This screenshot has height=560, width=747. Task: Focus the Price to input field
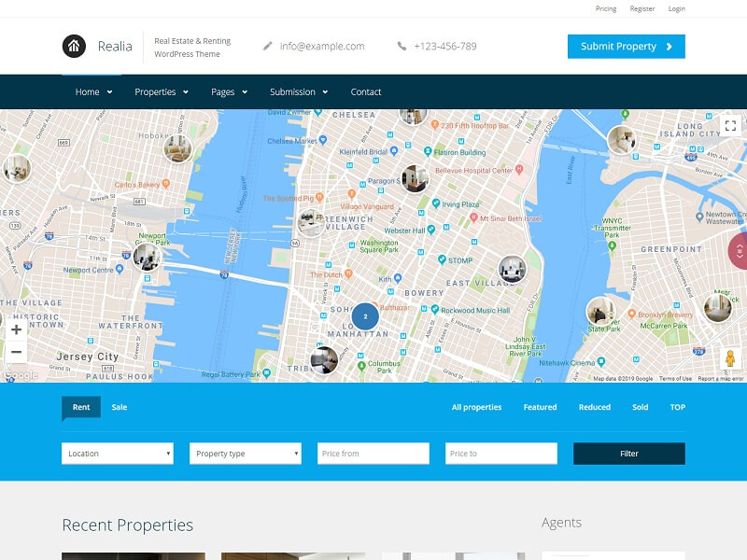click(501, 454)
